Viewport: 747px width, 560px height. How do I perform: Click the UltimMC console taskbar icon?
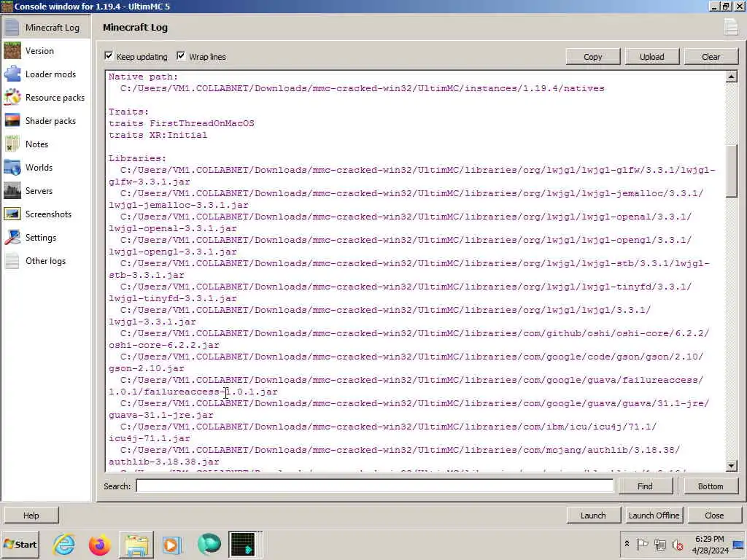click(x=243, y=544)
